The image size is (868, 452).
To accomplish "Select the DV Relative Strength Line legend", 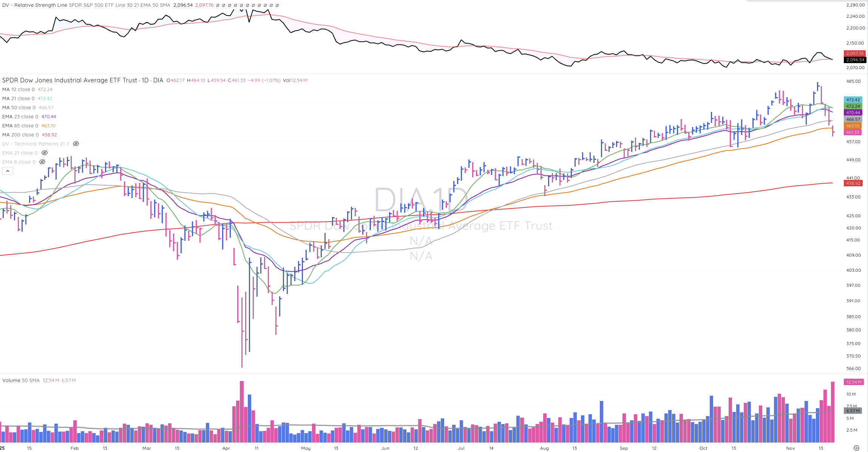I will 35,5.
